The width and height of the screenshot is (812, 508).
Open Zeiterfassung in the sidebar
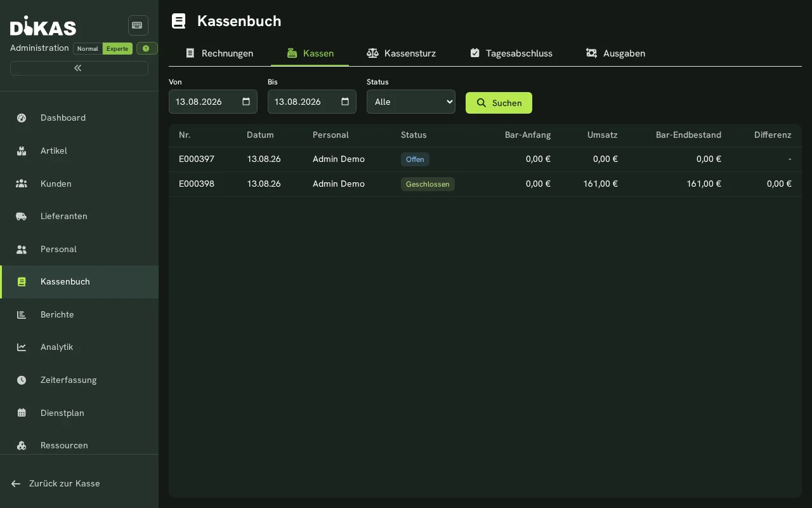[x=79, y=380]
